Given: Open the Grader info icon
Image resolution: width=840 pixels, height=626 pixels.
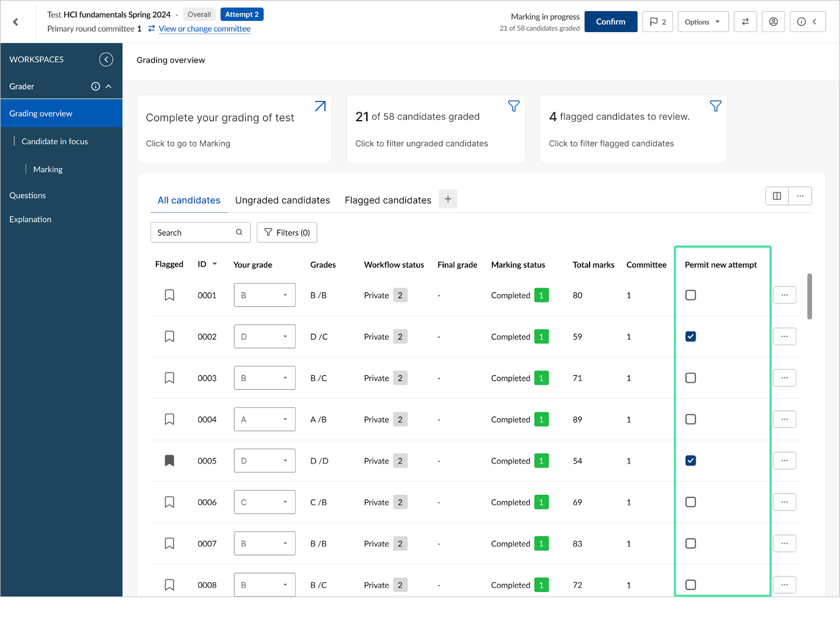Looking at the screenshot, I should (96, 86).
